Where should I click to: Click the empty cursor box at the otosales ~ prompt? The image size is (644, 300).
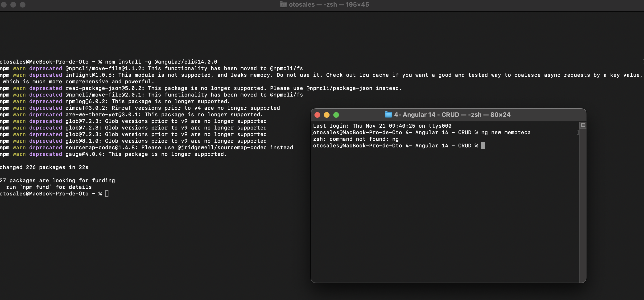107,194
